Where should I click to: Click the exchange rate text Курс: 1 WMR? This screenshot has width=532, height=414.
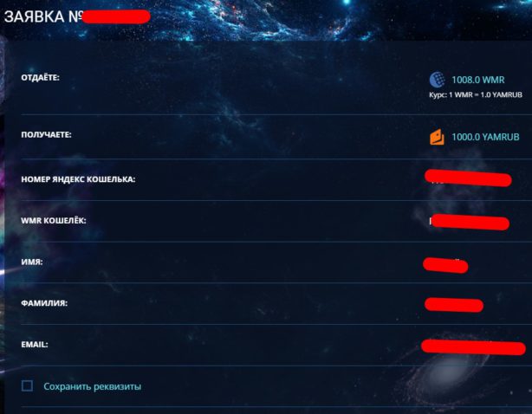tap(476, 95)
